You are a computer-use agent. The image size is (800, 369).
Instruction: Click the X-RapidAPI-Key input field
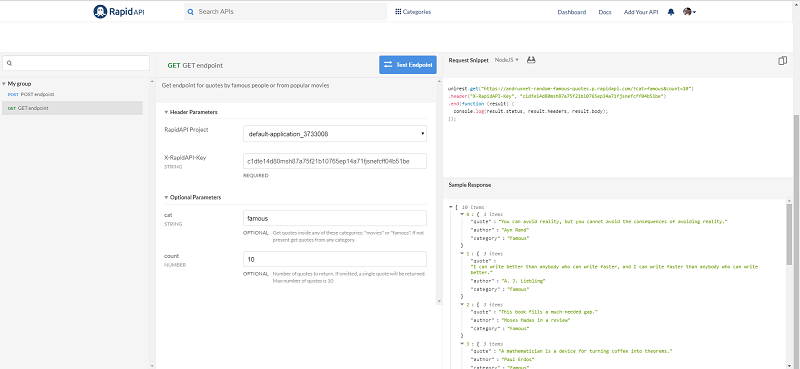click(x=335, y=161)
